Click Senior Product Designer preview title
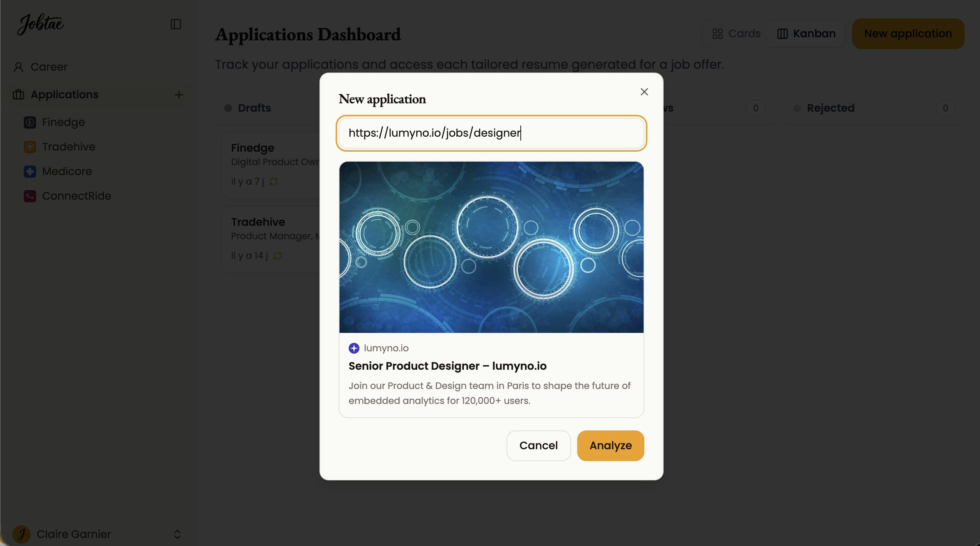 coord(448,366)
